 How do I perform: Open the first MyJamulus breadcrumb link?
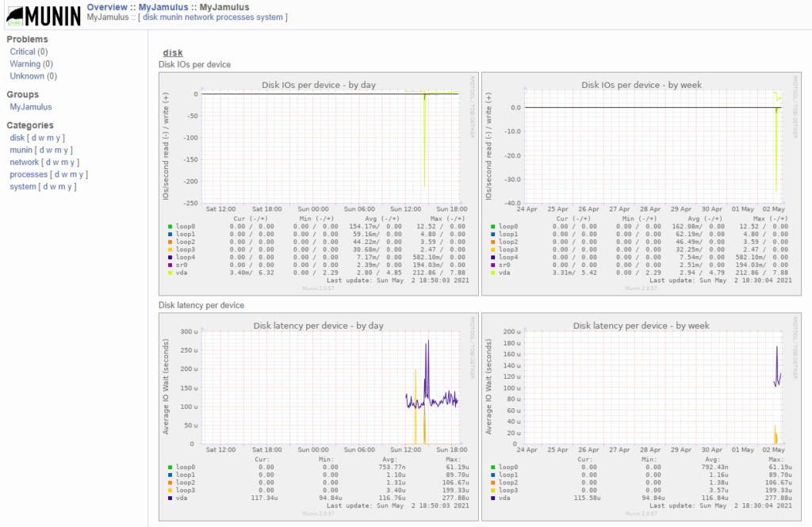tap(163, 7)
